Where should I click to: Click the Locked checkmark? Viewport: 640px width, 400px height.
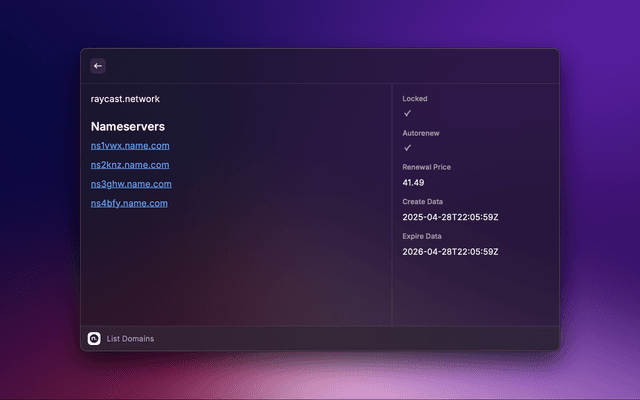(x=407, y=114)
